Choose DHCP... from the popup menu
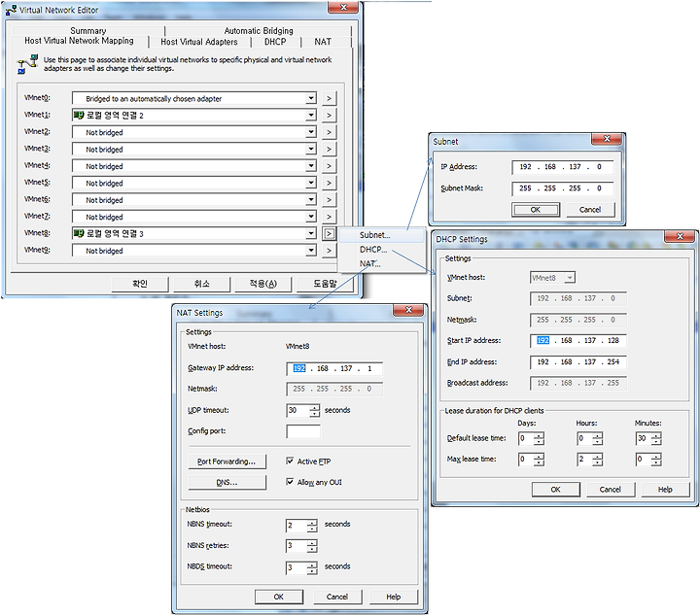Screen dimensions: 700x615 pos(381,250)
